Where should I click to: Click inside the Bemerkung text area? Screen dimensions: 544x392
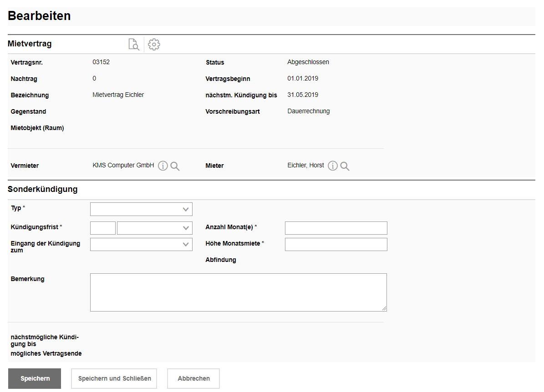pyautogui.click(x=238, y=292)
